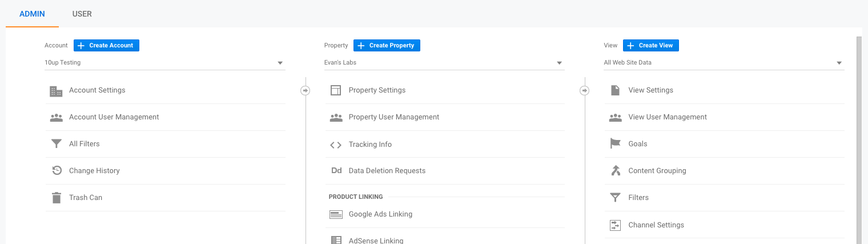Click the Change History clock icon

click(x=57, y=170)
